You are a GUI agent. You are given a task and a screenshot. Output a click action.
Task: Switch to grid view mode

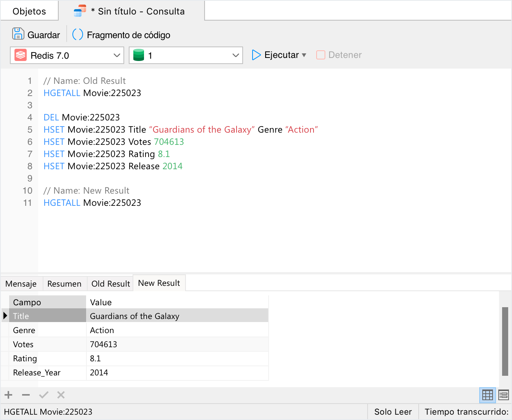coord(487,395)
